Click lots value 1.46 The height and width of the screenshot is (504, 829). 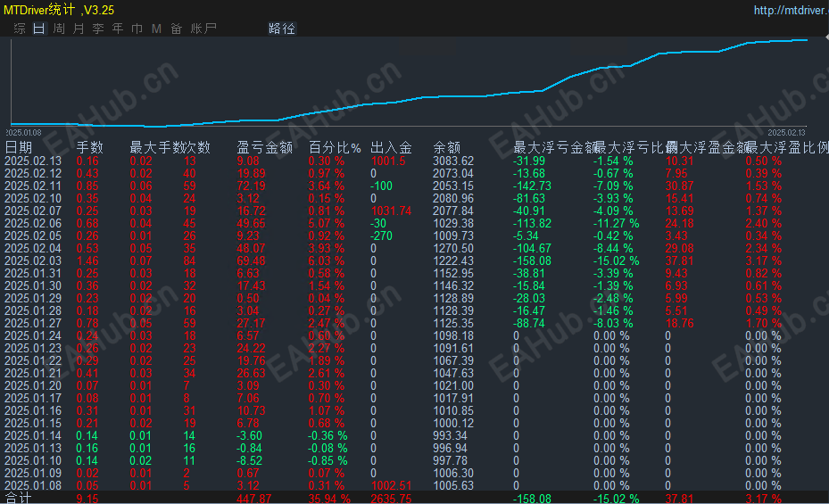click(87, 261)
